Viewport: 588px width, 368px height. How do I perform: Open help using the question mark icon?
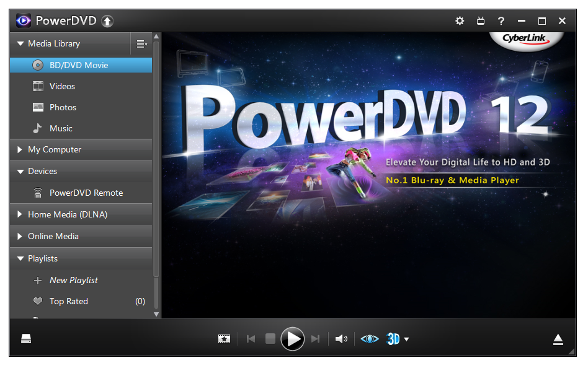pos(501,20)
